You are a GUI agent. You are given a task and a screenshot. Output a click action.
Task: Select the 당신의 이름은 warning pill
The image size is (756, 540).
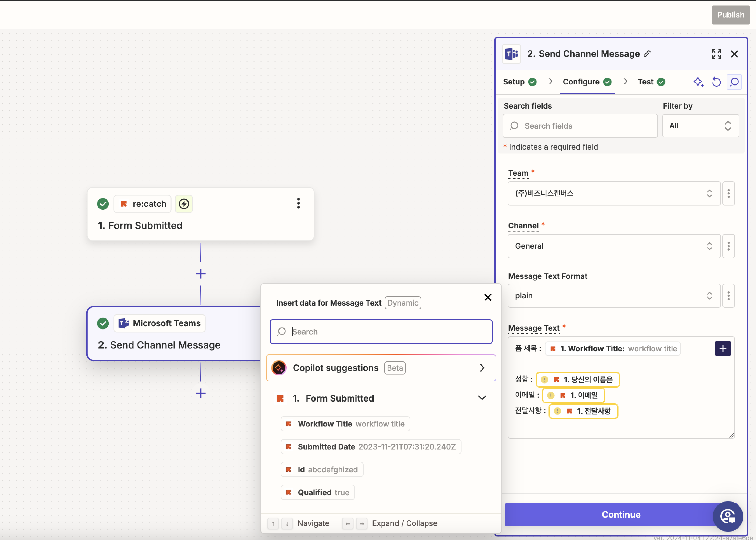click(x=578, y=379)
